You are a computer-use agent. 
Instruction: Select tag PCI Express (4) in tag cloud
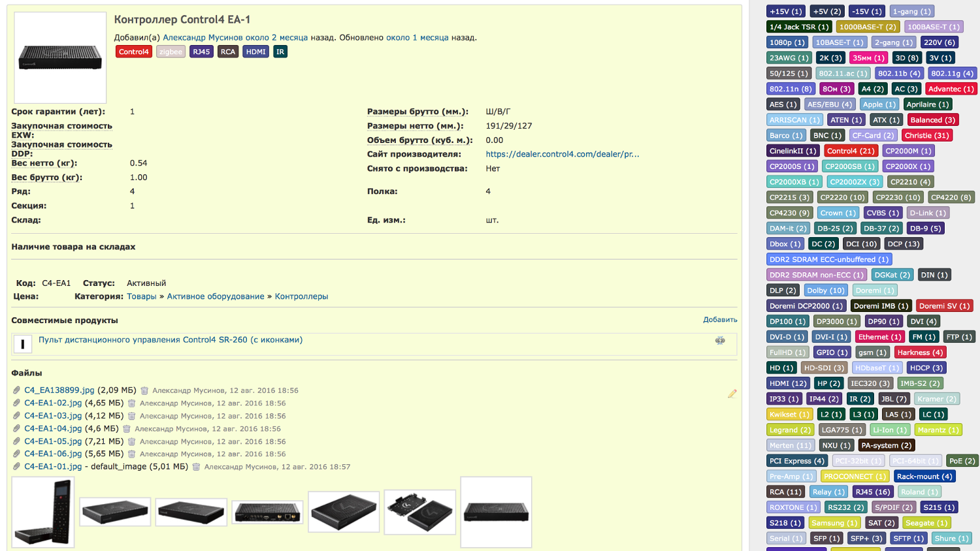[x=797, y=461]
